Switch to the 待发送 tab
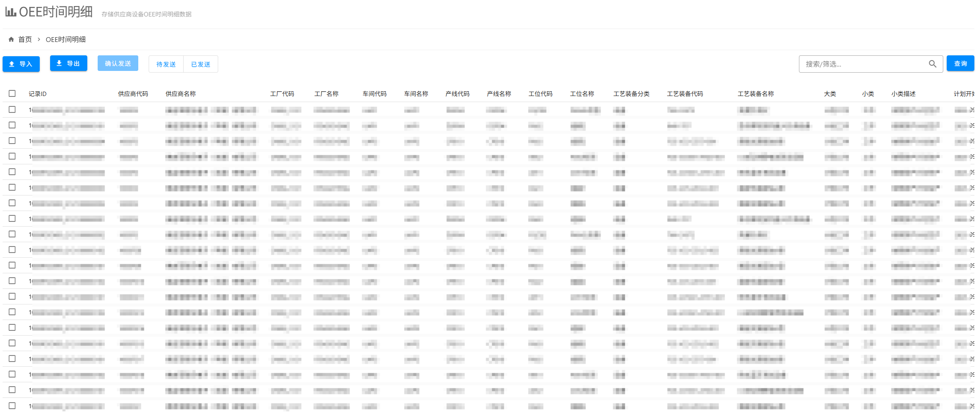Image resolution: width=980 pixels, height=413 pixels. tap(166, 64)
